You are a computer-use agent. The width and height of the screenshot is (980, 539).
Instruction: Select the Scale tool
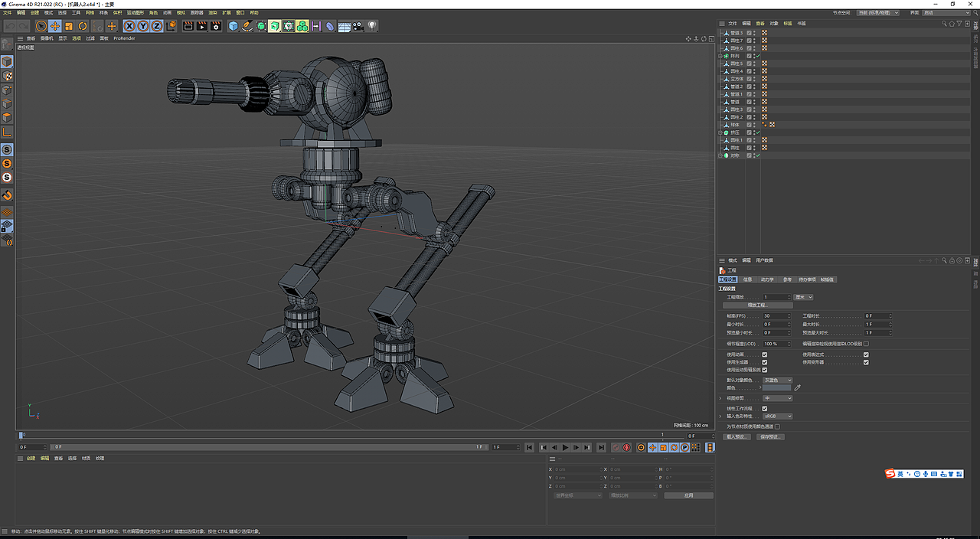pos(69,26)
